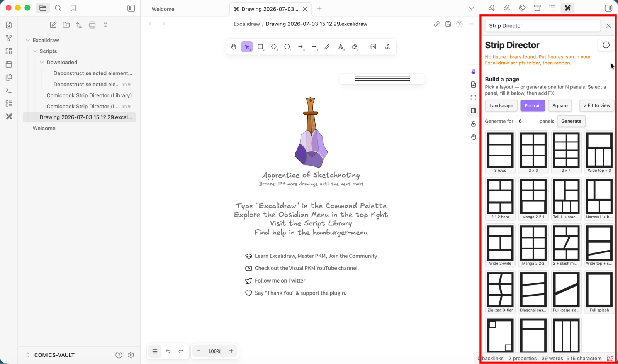Select the Text tool
The image size is (618, 364).
(341, 47)
